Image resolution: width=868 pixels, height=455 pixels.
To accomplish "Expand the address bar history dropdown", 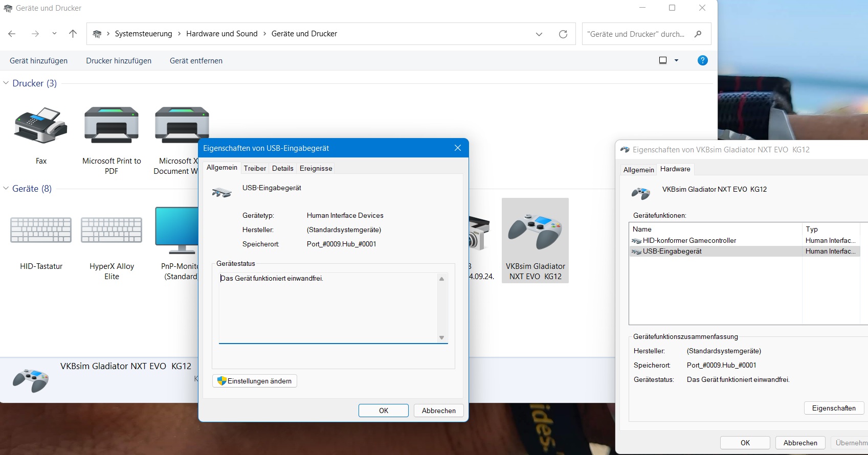I will [x=539, y=34].
